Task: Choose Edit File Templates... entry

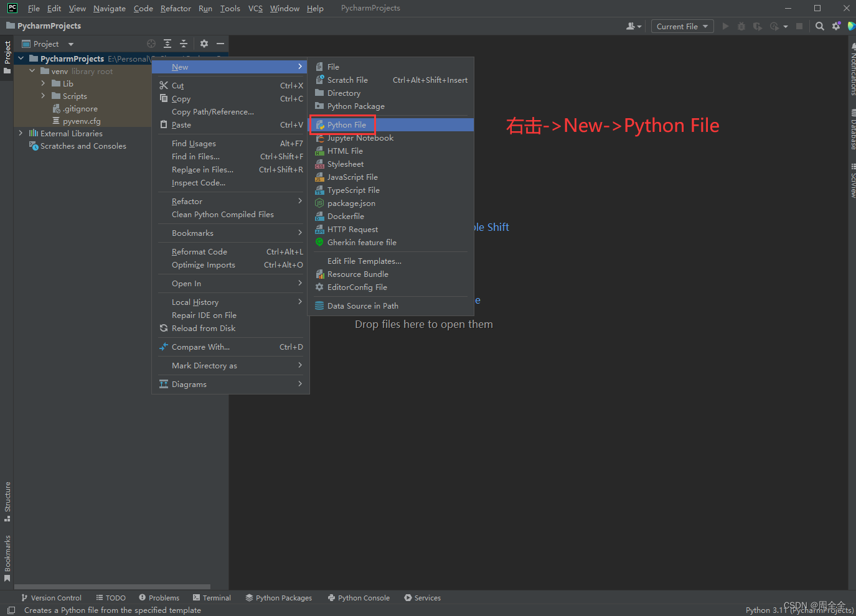Action: pyautogui.click(x=392, y=261)
